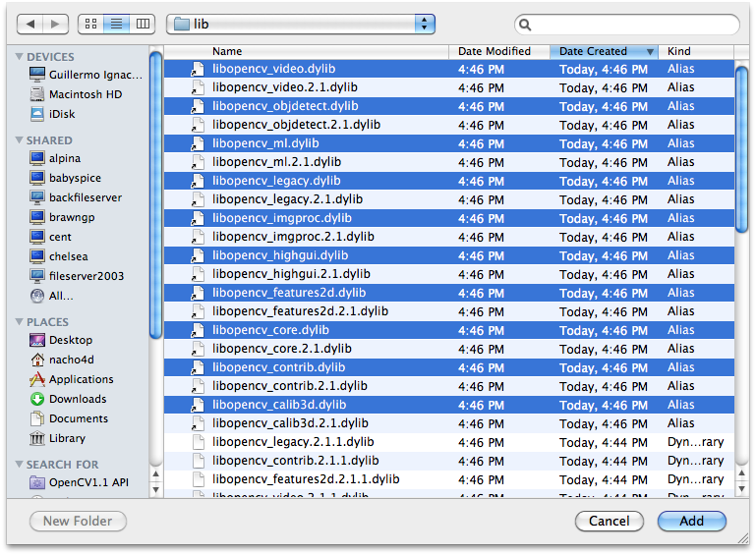Select the cent shared computer icon
756x555 pixels.
coord(37,237)
